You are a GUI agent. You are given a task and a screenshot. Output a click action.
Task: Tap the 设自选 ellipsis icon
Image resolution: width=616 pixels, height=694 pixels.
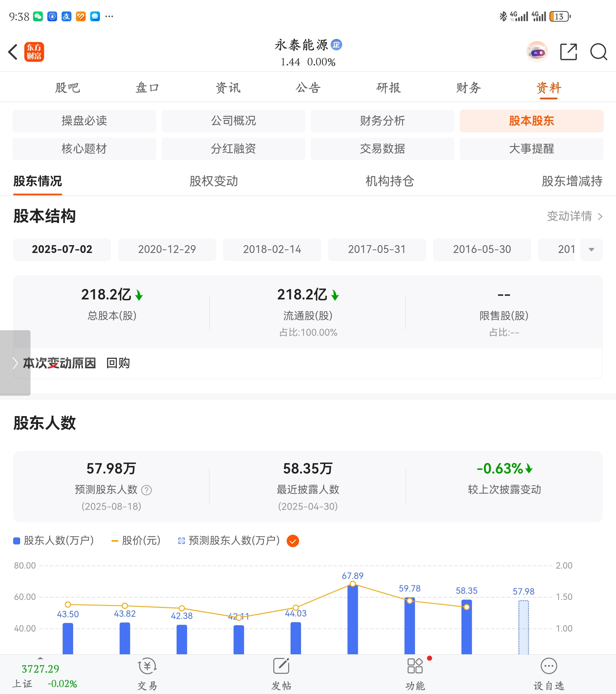[x=549, y=666]
